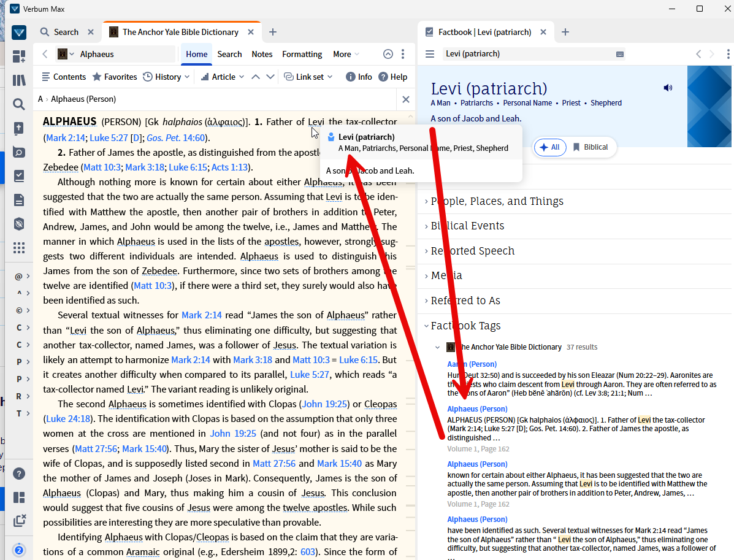Follow the Luke 24:18 reference link
This screenshot has width=734, height=560.
pos(68,419)
